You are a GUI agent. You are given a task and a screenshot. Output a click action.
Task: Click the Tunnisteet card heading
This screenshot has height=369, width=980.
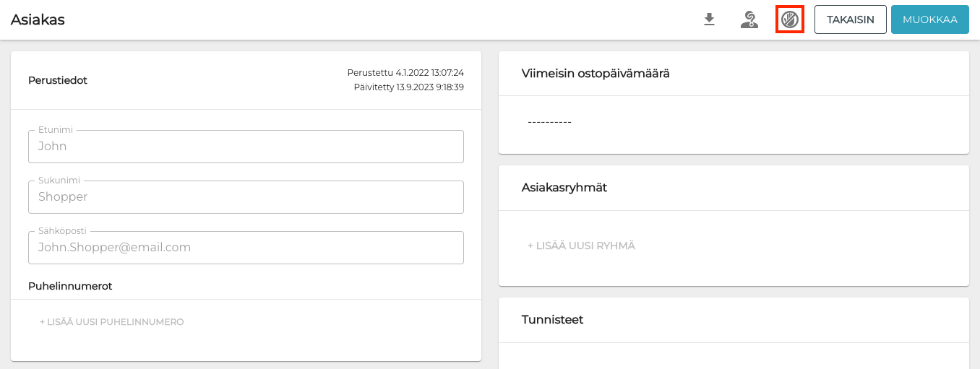[x=552, y=320]
